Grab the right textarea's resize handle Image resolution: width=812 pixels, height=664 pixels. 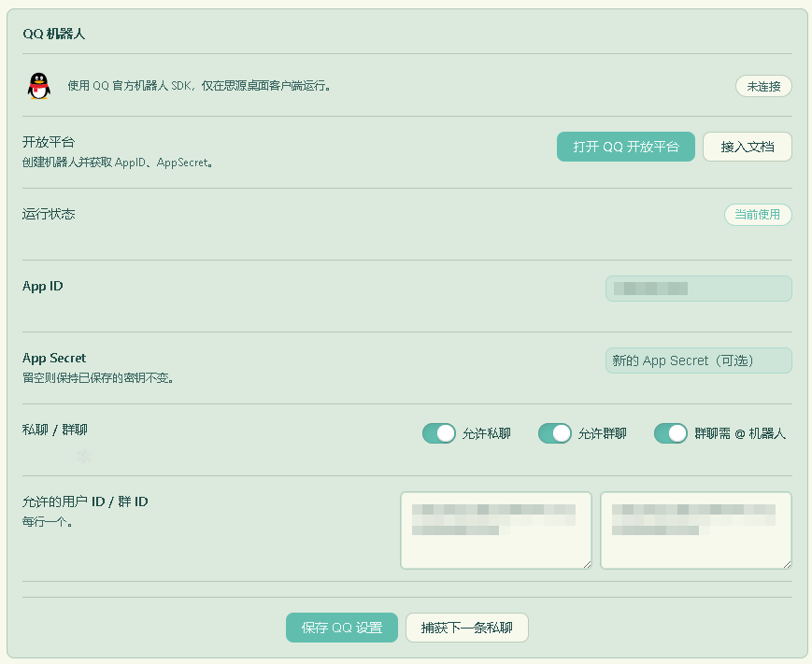[x=787, y=564]
